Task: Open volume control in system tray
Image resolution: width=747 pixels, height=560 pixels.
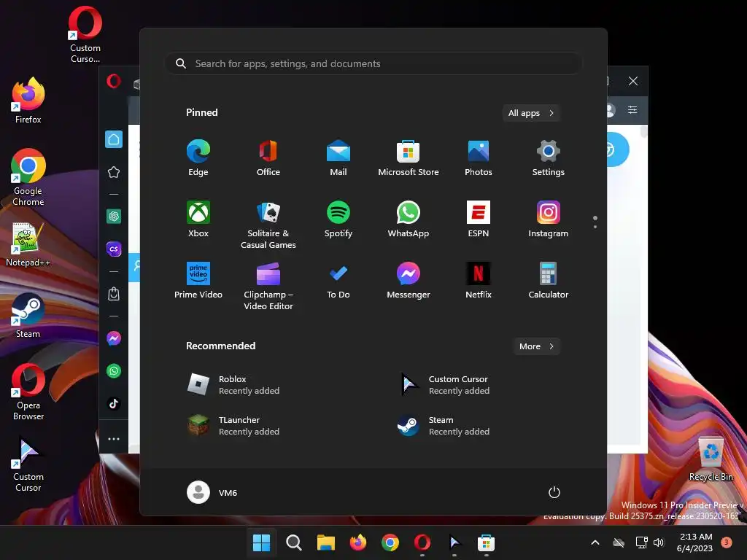Action: [659, 542]
